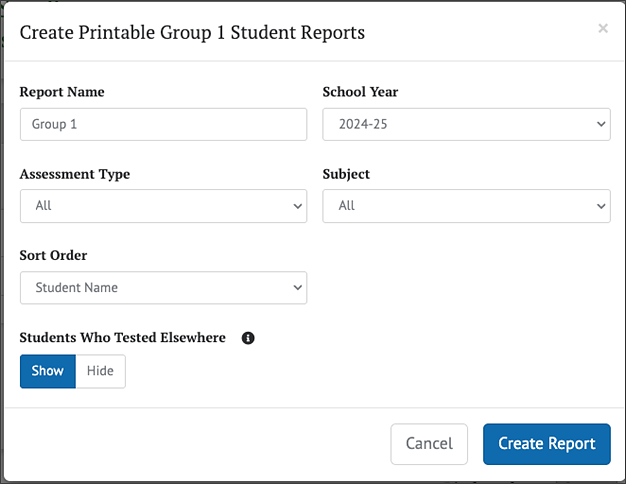Click the Students Who Tested Elsewhere label

click(122, 338)
